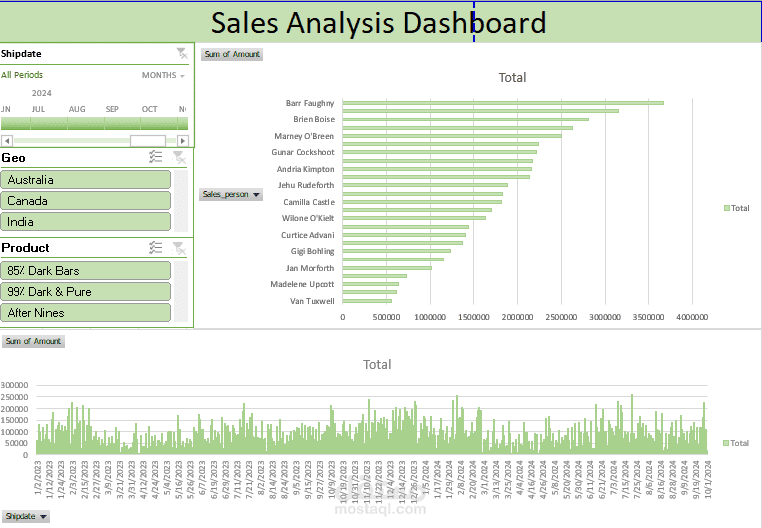Click the All Periods label in timeline

(22, 75)
